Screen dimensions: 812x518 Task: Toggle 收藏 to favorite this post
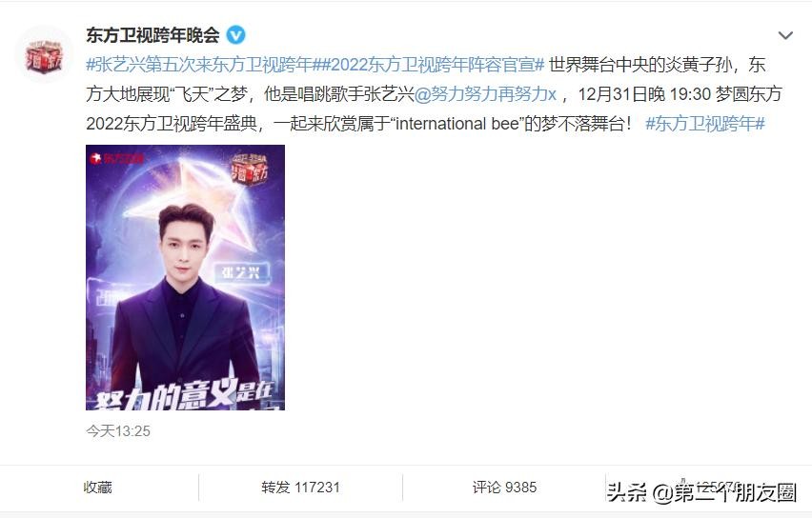tap(98, 488)
